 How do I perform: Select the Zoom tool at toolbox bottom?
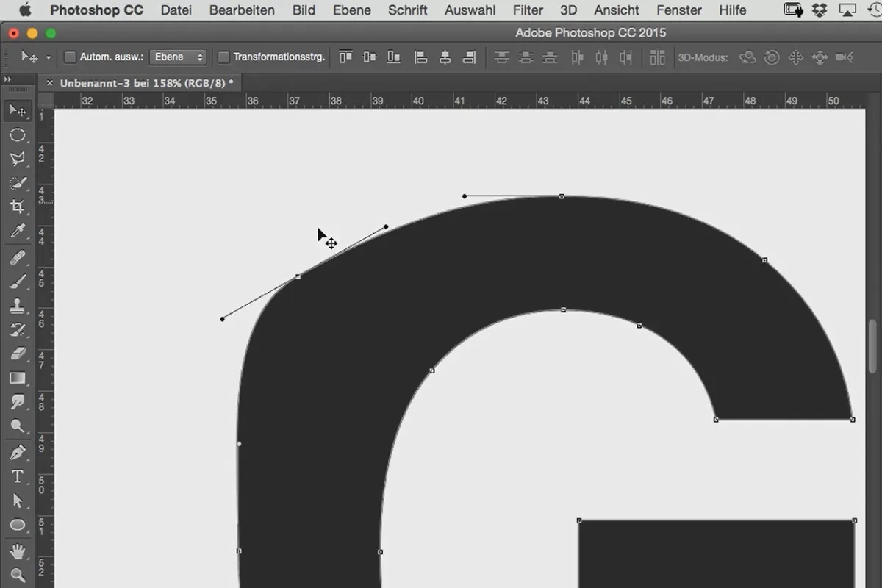pos(18,575)
